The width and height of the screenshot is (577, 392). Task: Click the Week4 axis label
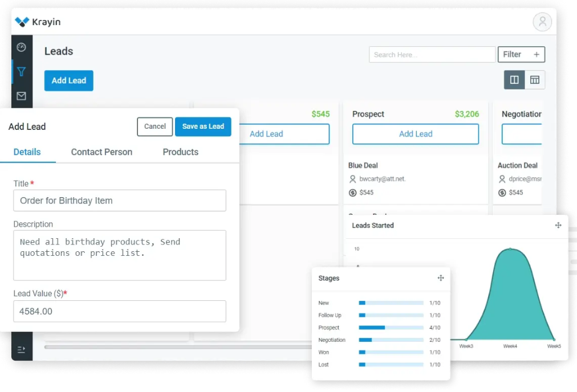(510, 346)
